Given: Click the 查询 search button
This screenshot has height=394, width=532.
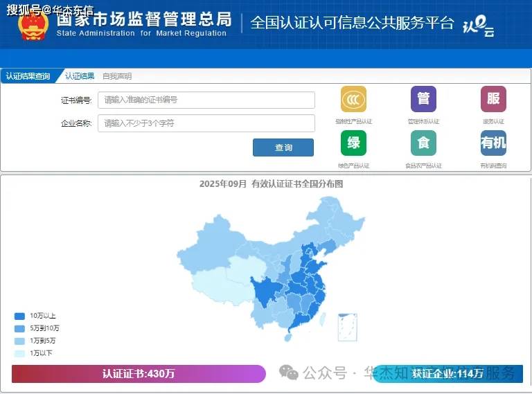Looking at the screenshot, I should pos(283,147).
